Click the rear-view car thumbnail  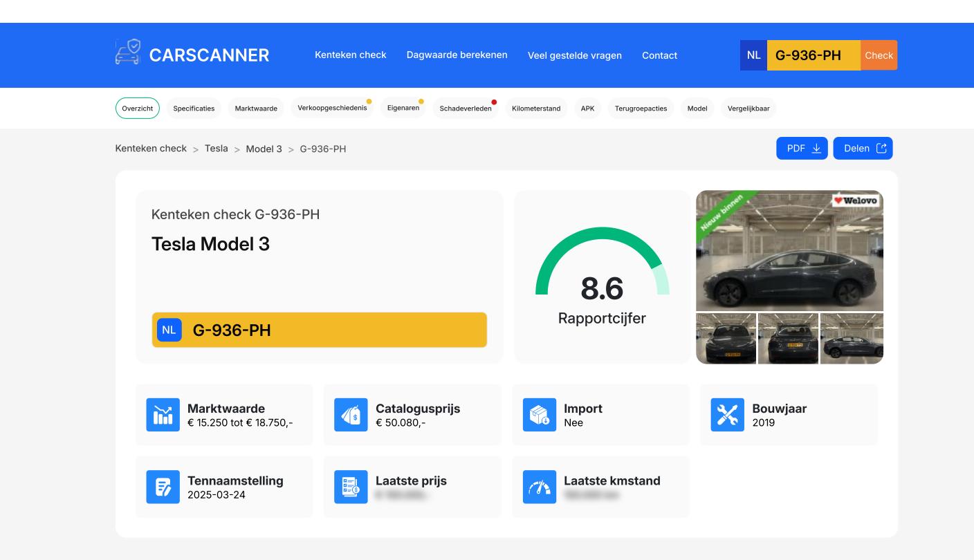click(x=789, y=338)
